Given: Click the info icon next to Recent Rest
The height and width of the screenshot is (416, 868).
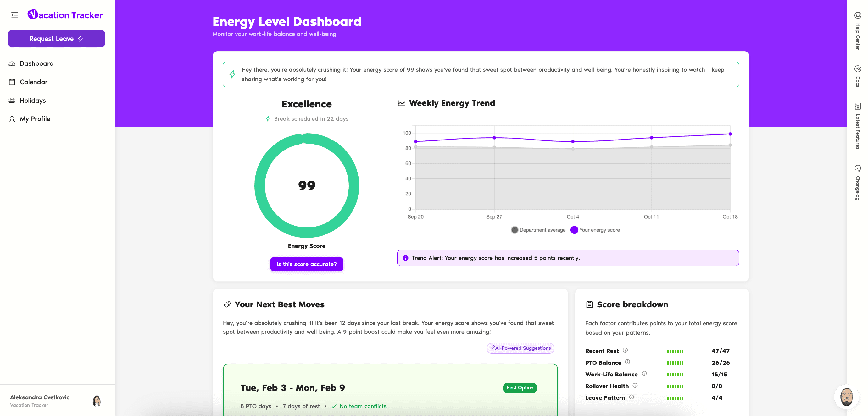Looking at the screenshot, I should point(625,350).
